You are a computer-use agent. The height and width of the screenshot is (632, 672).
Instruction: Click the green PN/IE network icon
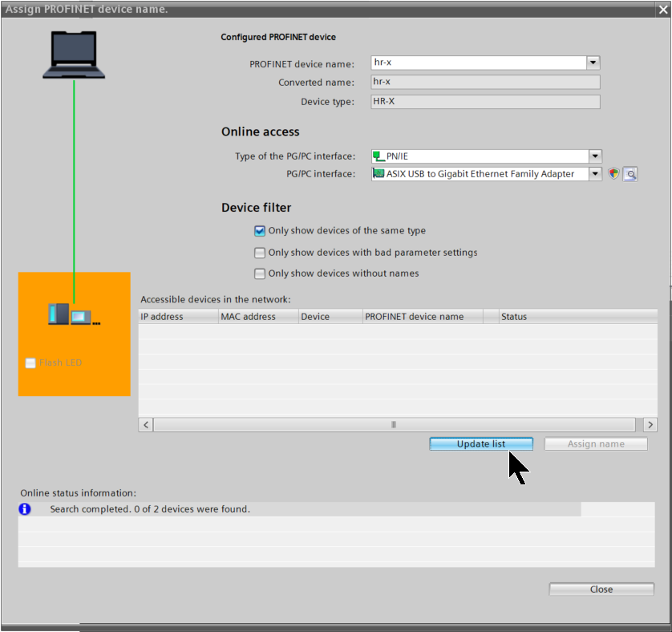tap(379, 156)
